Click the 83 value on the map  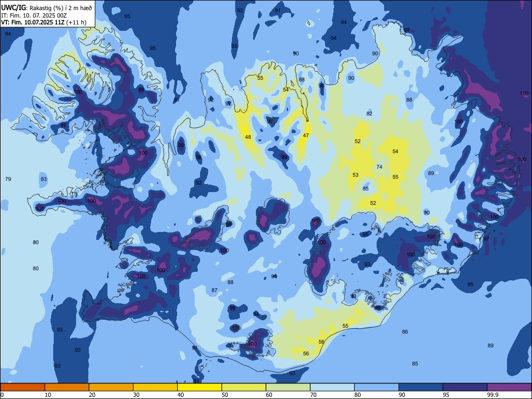(x=44, y=179)
